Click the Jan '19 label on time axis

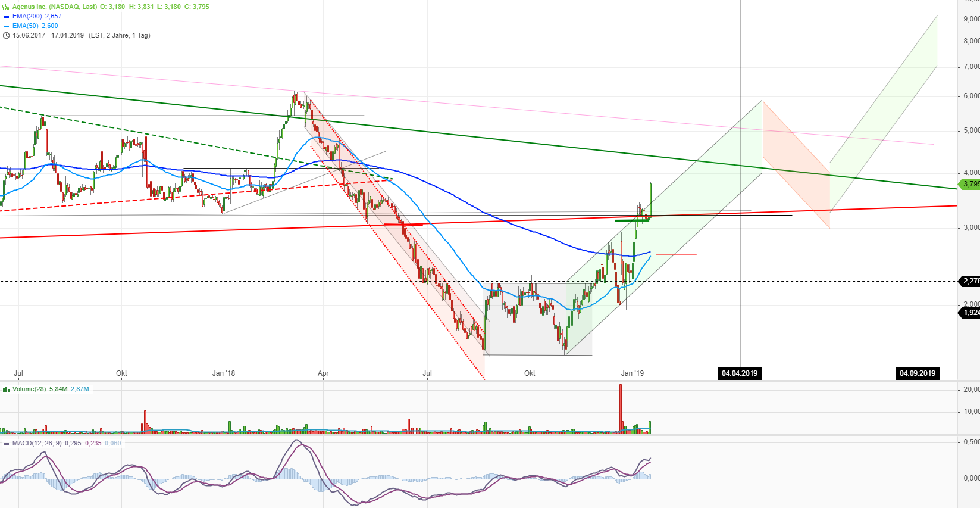[632, 373]
